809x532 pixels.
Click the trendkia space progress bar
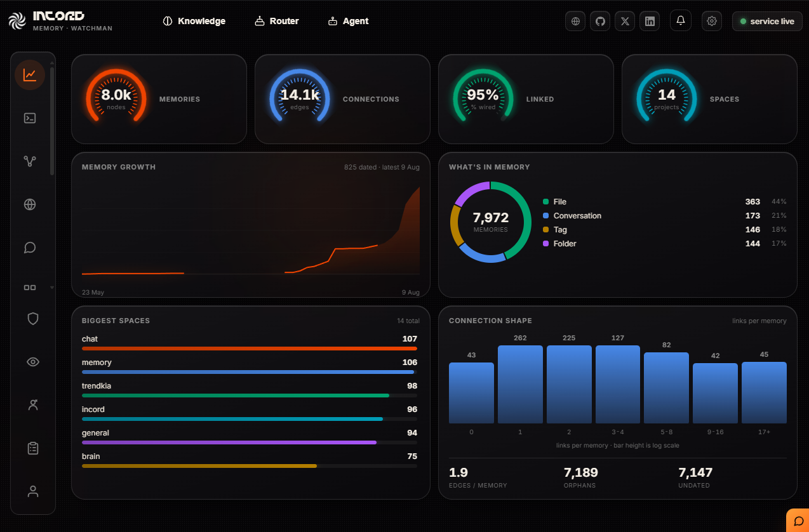[250, 396]
